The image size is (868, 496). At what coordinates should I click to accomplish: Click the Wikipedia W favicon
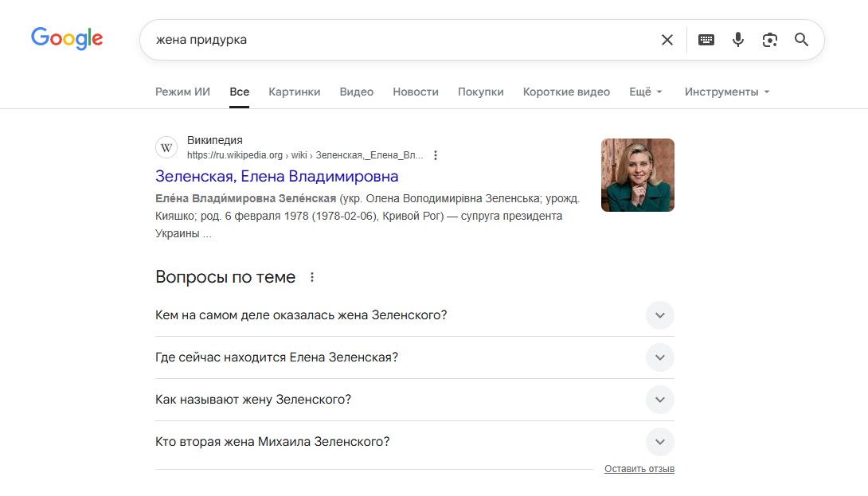tap(166, 148)
